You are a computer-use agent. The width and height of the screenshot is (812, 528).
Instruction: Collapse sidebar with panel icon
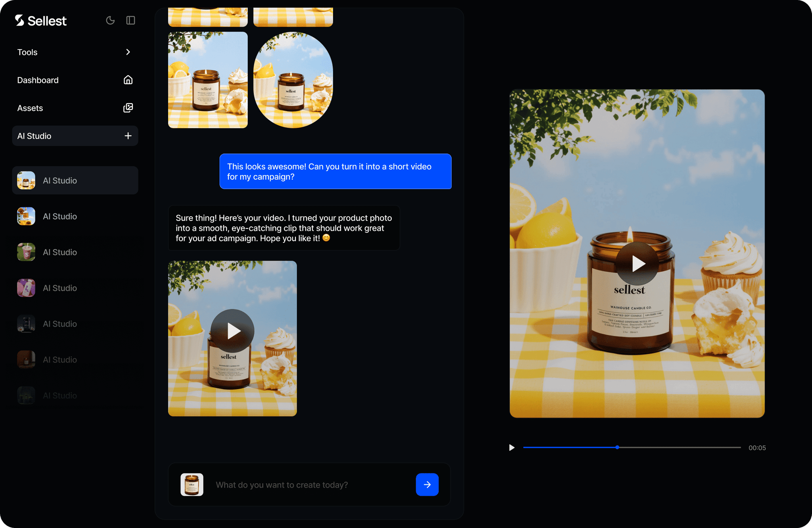click(x=130, y=20)
